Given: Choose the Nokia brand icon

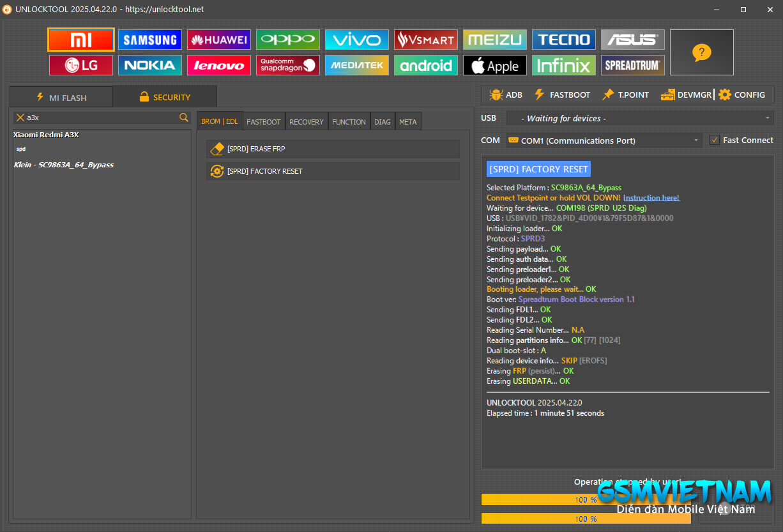Looking at the screenshot, I should pyautogui.click(x=150, y=65).
